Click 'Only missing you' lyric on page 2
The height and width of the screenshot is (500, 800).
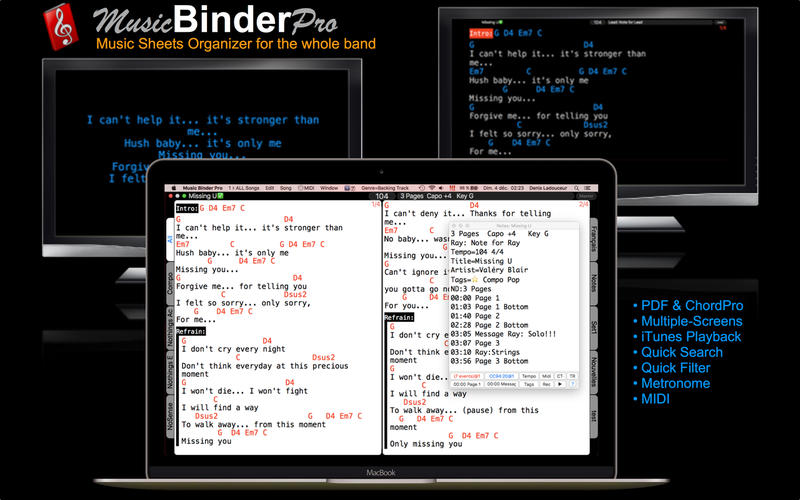point(426,444)
